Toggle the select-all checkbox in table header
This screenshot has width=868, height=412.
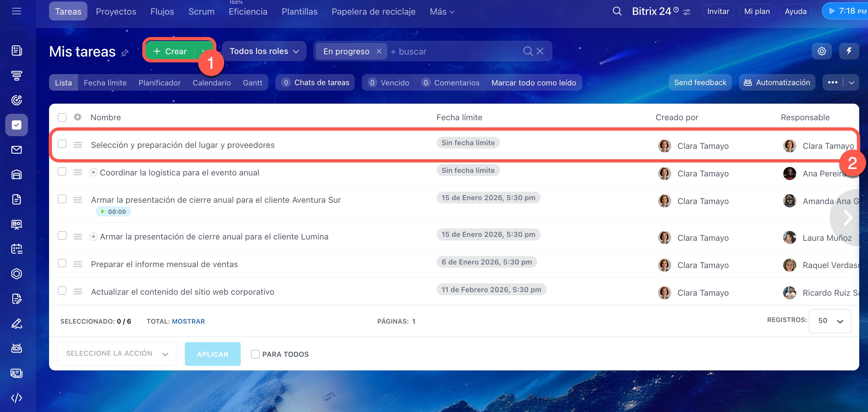(62, 117)
